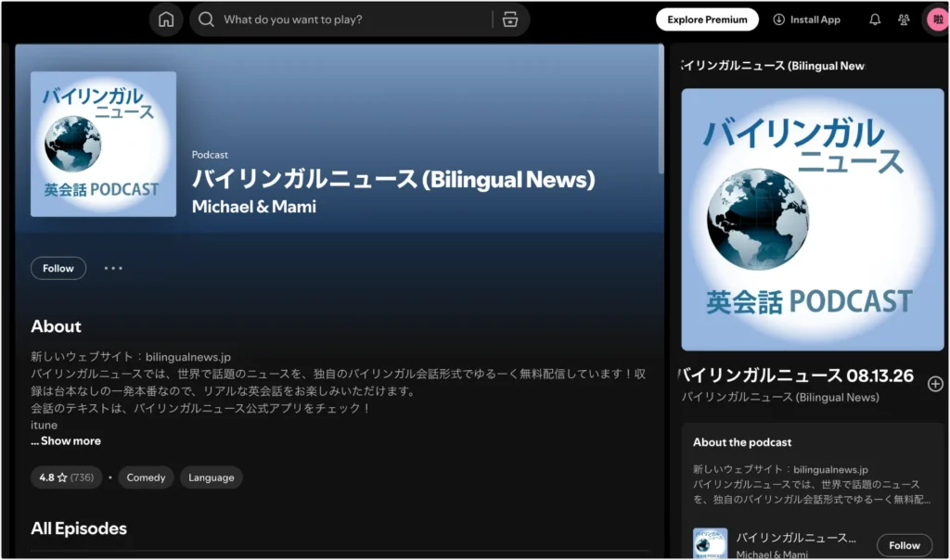Select the Language category chip
950x560 pixels.
tap(211, 477)
